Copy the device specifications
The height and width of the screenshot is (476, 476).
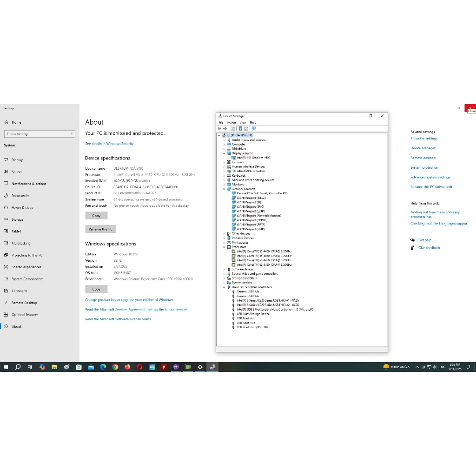96,216
